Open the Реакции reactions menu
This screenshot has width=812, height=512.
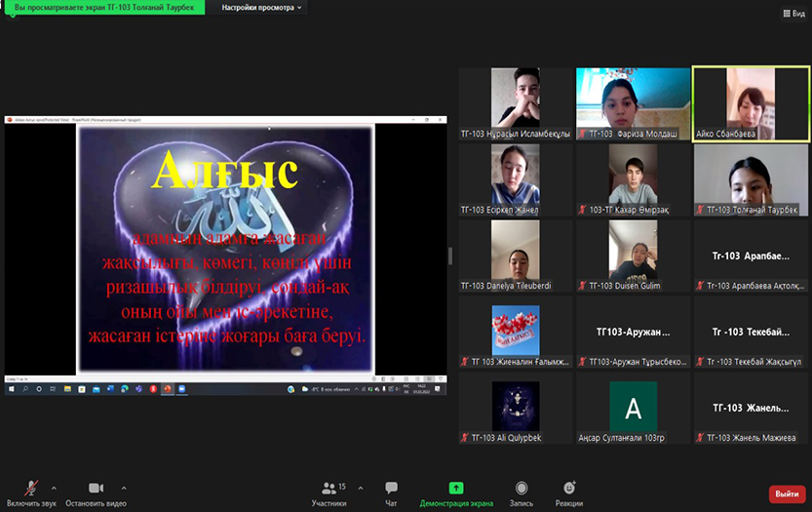[x=569, y=488]
